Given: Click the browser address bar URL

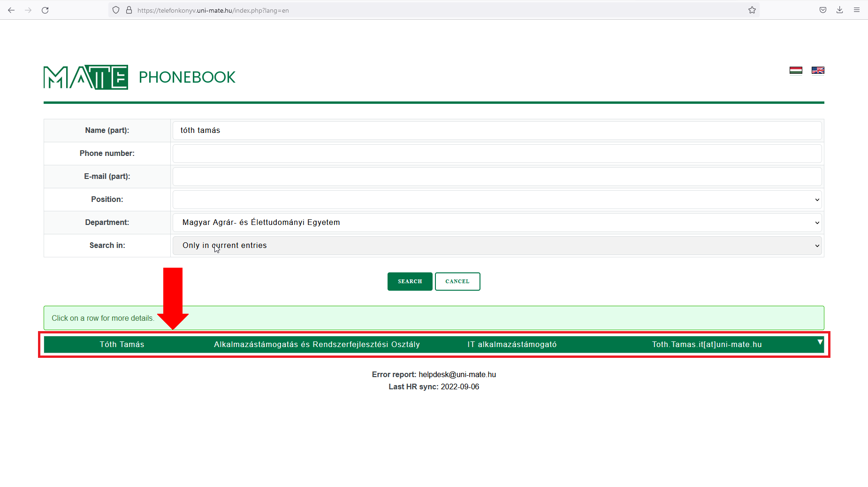Looking at the screenshot, I should 213,10.
